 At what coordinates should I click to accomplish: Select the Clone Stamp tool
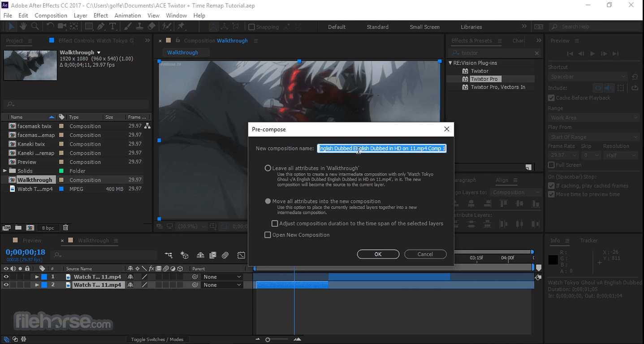[x=139, y=26]
